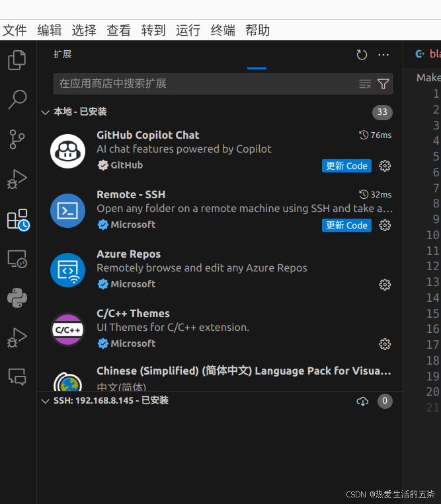Open the 帮助 menu
This screenshot has width=441, height=504.
pos(258,30)
